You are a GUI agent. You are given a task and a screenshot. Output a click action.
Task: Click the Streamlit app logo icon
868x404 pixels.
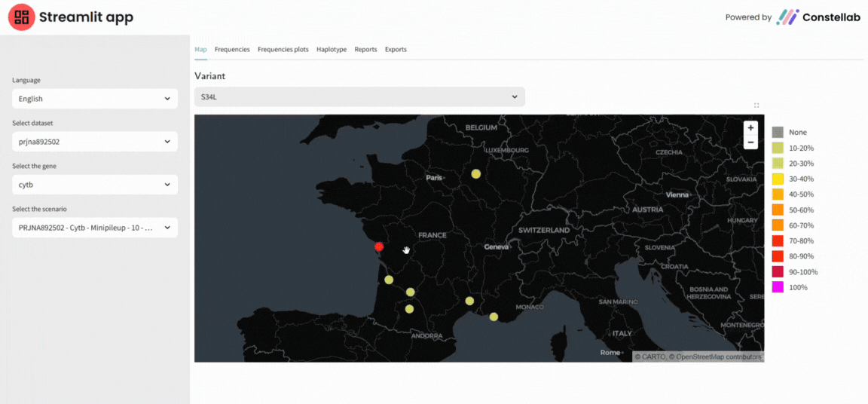pyautogui.click(x=21, y=17)
